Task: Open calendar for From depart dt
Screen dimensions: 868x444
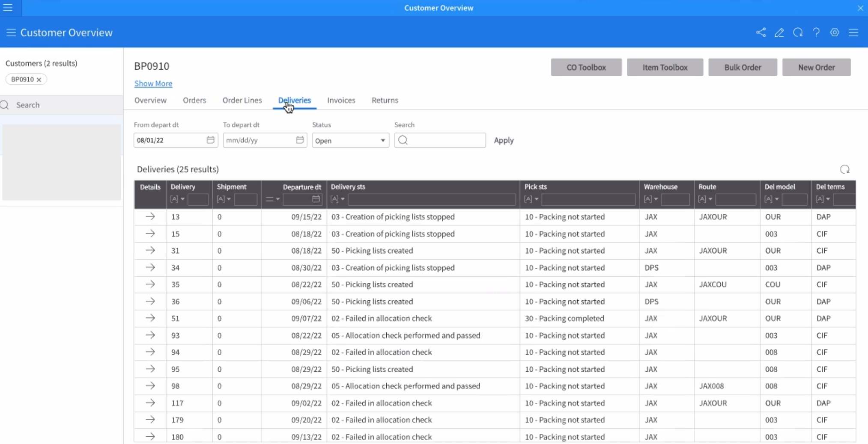Action: coord(210,140)
